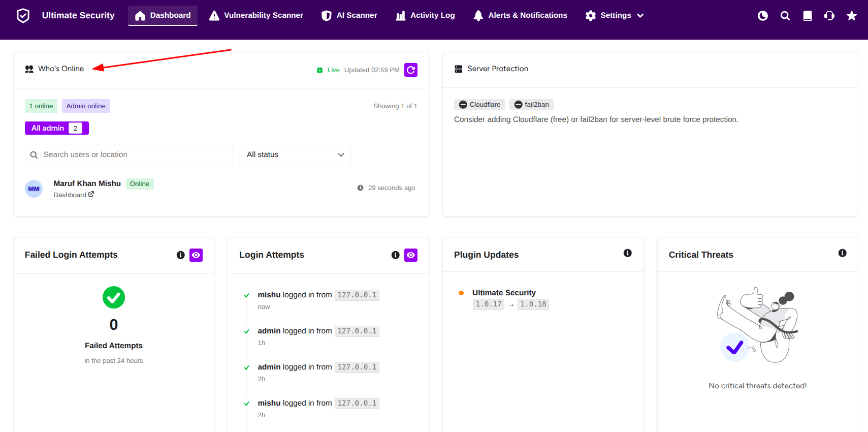
Task: Toggle dark mode moon icon
Action: tap(763, 16)
